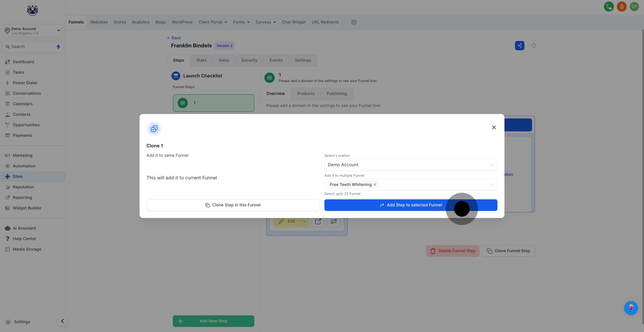Image resolution: width=644 pixels, height=332 pixels.
Task: Open the Select Location dropdown
Action: pyautogui.click(x=410, y=165)
